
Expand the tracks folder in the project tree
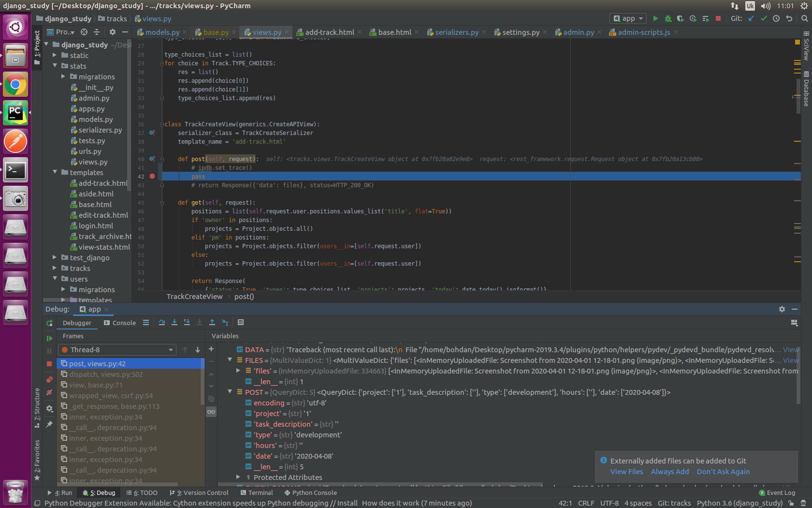point(55,268)
